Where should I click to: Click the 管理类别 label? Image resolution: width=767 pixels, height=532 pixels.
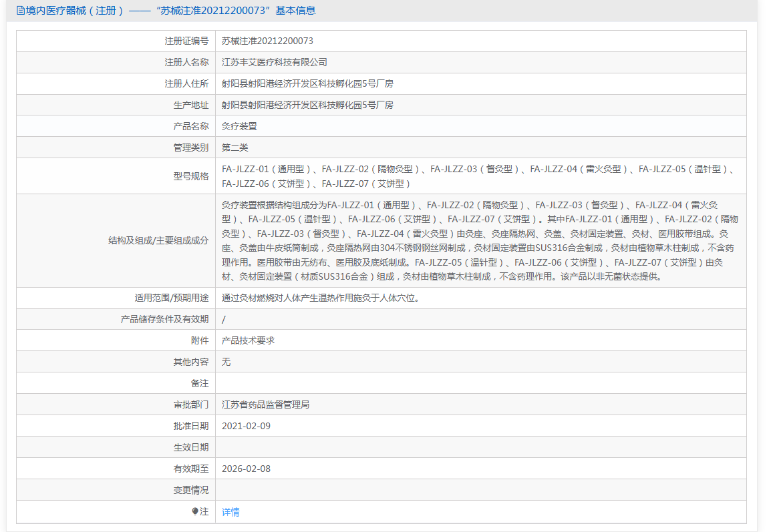(191, 148)
